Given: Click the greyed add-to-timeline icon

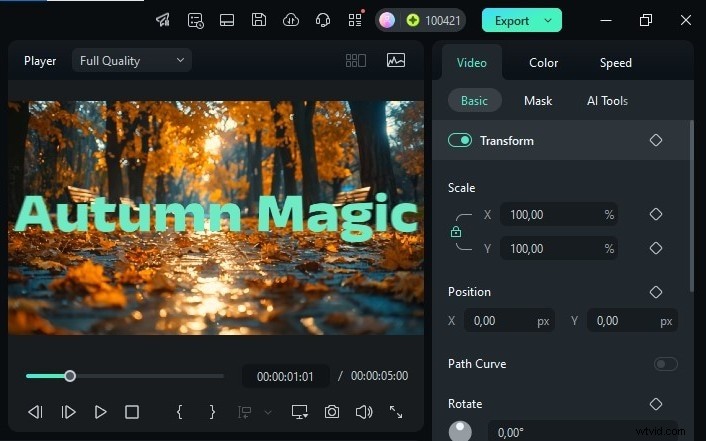Looking at the screenshot, I should [x=244, y=412].
